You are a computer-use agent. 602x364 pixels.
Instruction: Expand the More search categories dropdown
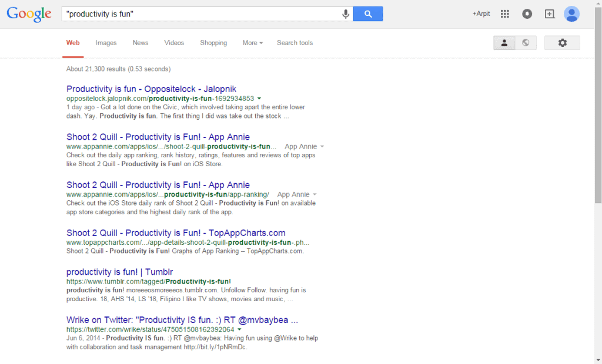[x=252, y=43]
